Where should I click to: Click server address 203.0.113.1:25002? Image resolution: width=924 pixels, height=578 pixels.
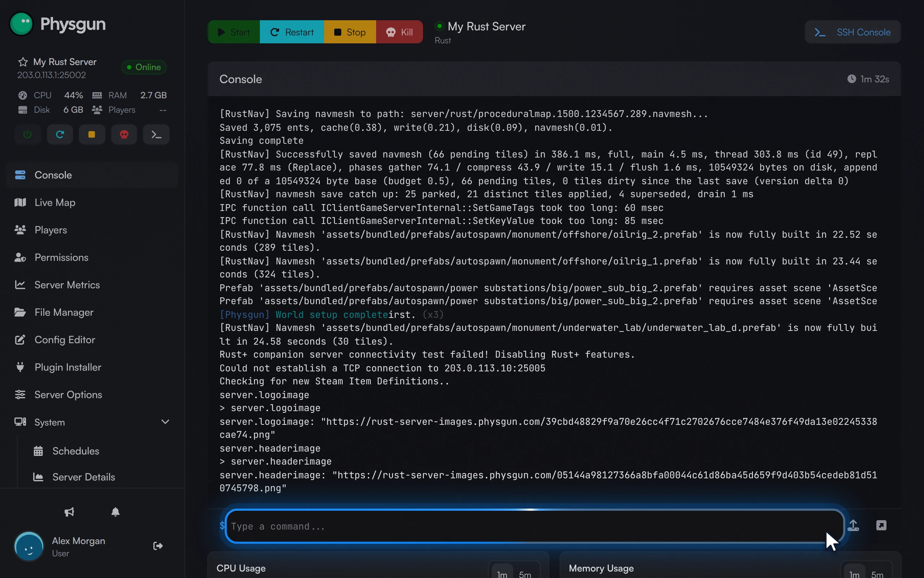pyautogui.click(x=52, y=75)
